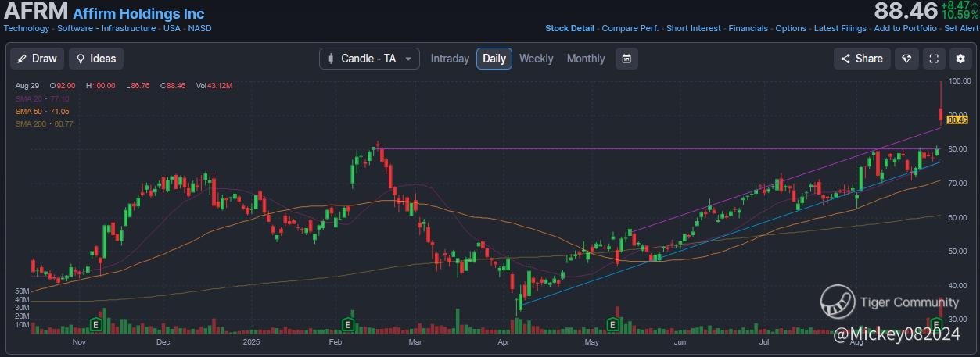Switch to Weekly timeframe

pyautogui.click(x=536, y=59)
